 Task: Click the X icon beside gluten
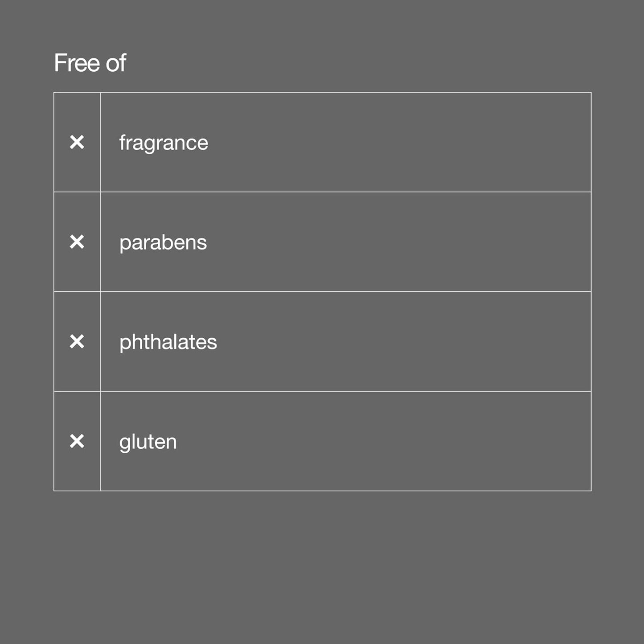77,441
